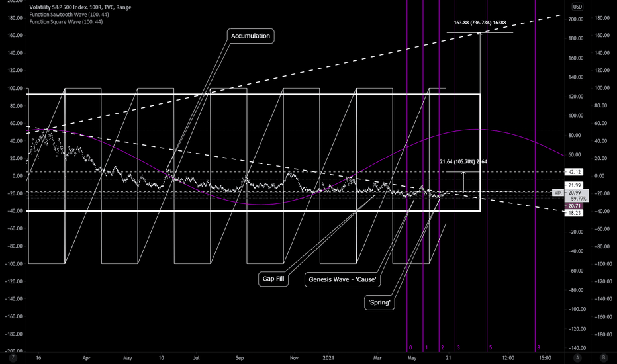Select Fibonacci time zone marker 2
Screen dimensions: 617x364
443,348
